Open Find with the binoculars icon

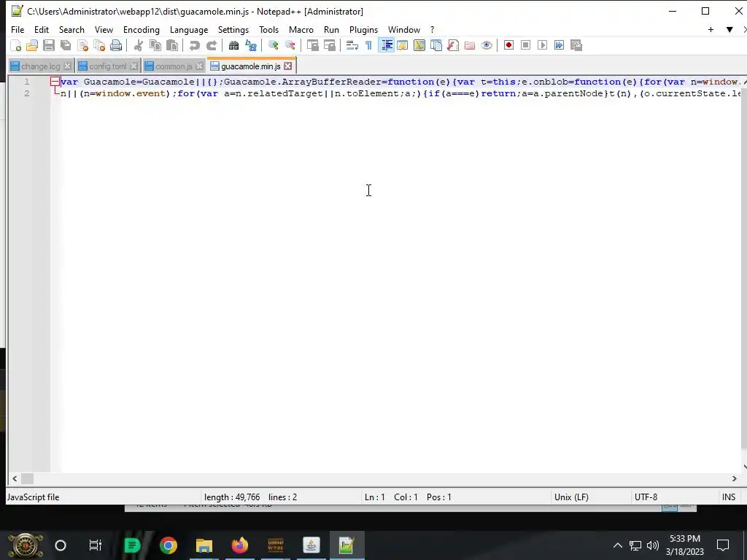(x=233, y=45)
